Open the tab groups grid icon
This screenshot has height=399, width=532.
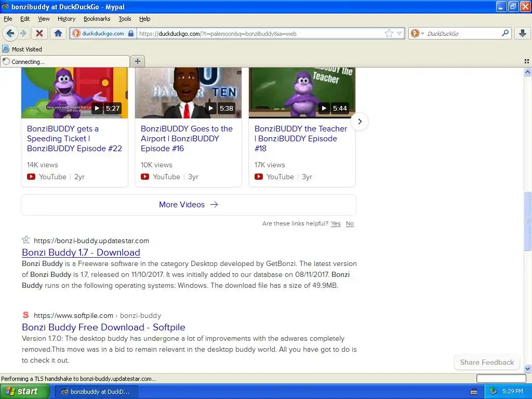[527, 61]
